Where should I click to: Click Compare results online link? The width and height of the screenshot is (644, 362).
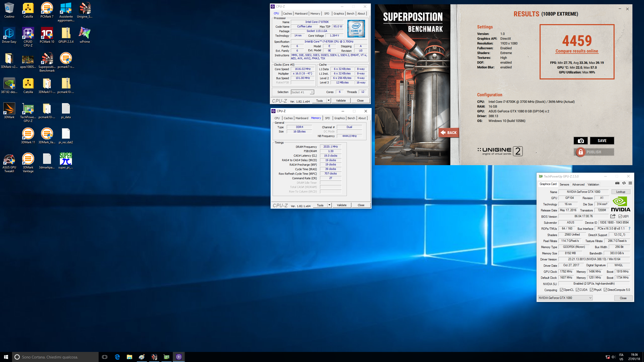click(577, 51)
